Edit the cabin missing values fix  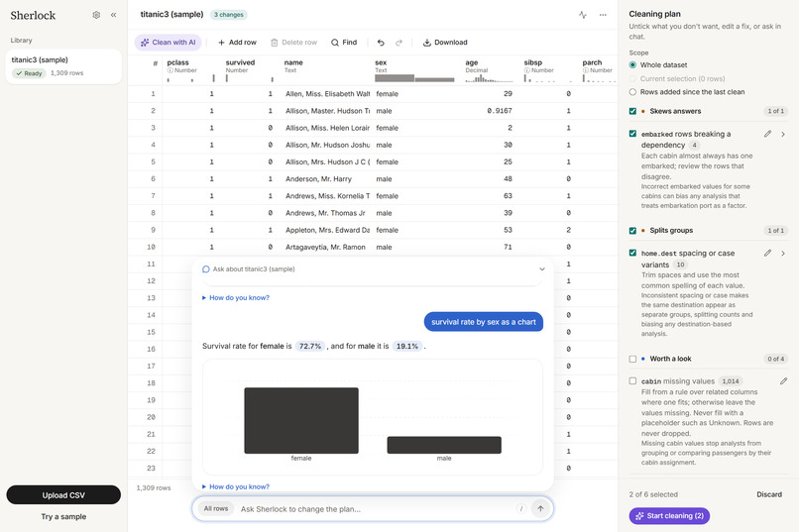click(783, 380)
